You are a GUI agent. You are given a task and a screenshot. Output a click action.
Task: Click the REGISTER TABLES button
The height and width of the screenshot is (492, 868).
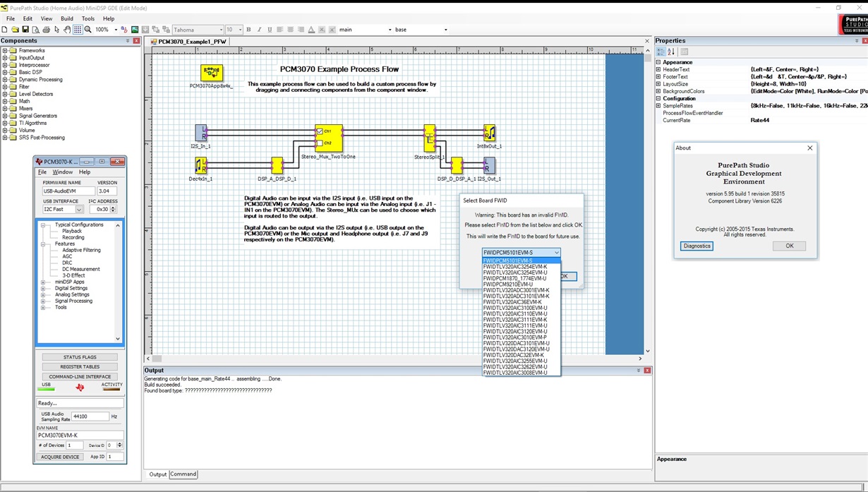pyautogui.click(x=80, y=367)
